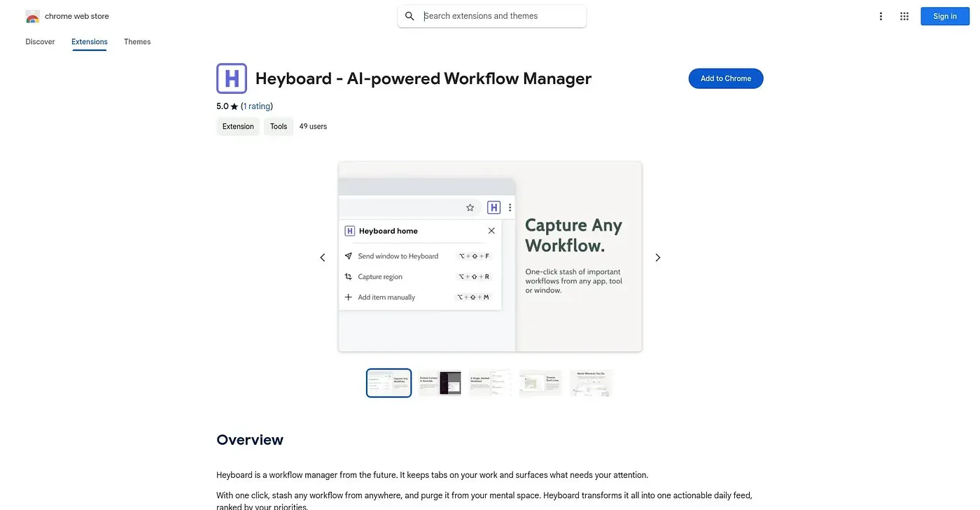Select the fourth 'Snooze, Don't Lose' thumbnail

click(x=540, y=383)
